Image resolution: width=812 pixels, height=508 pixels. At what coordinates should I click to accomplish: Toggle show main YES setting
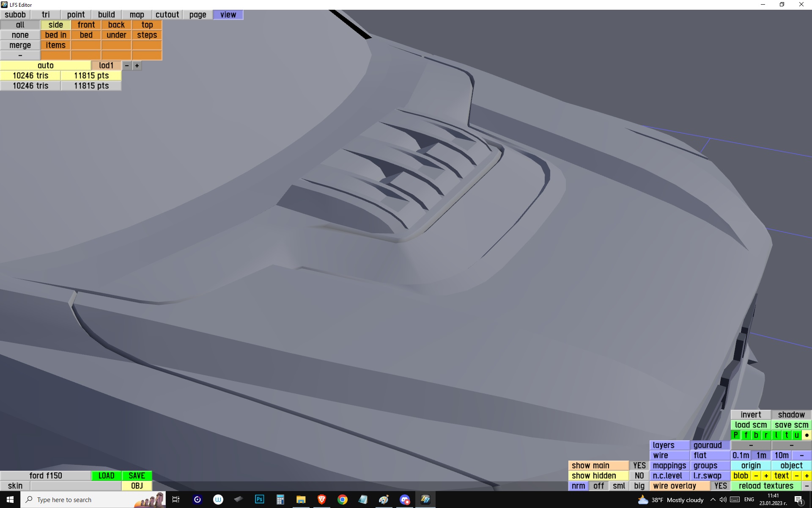[x=639, y=465]
